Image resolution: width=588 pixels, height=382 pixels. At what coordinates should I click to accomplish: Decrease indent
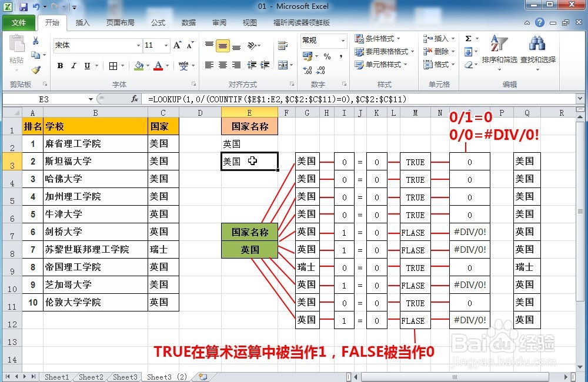[252, 65]
